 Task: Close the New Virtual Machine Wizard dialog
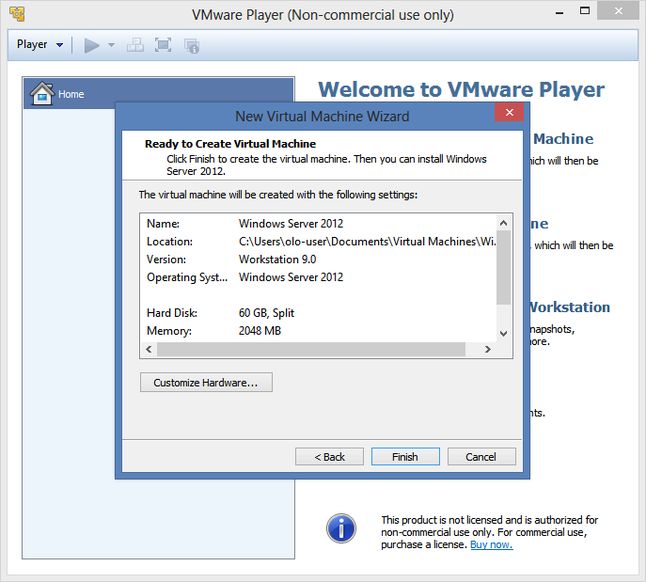509,112
